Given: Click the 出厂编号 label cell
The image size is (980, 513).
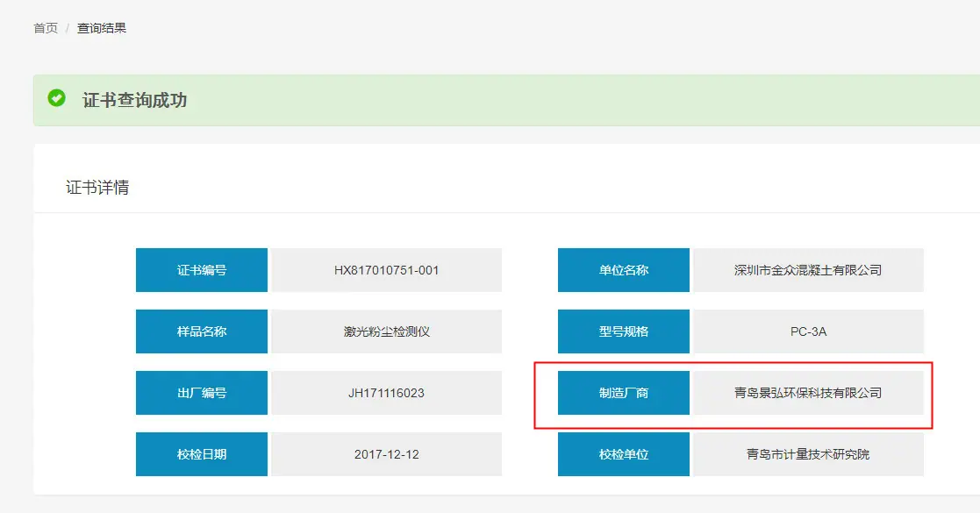Looking at the screenshot, I should pos(201,393).
